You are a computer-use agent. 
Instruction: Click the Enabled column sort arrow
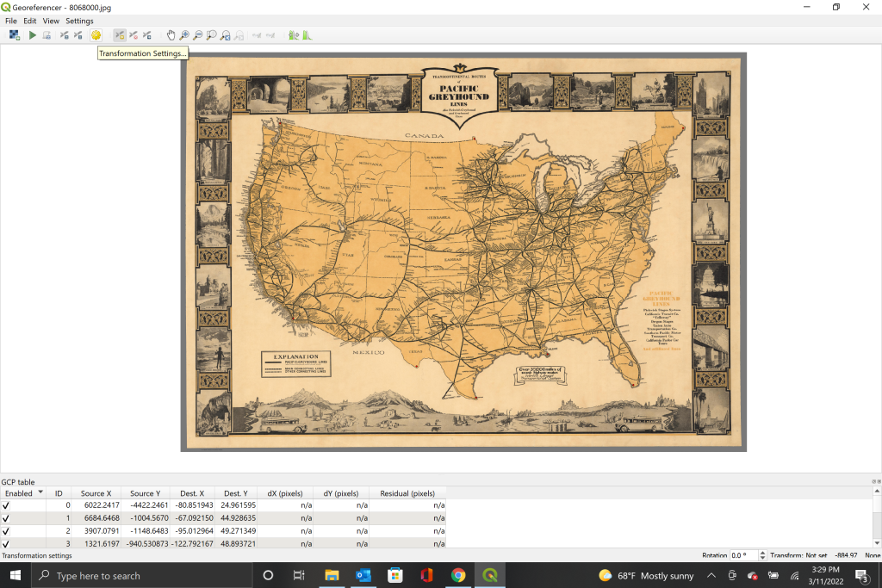(40, 492)
